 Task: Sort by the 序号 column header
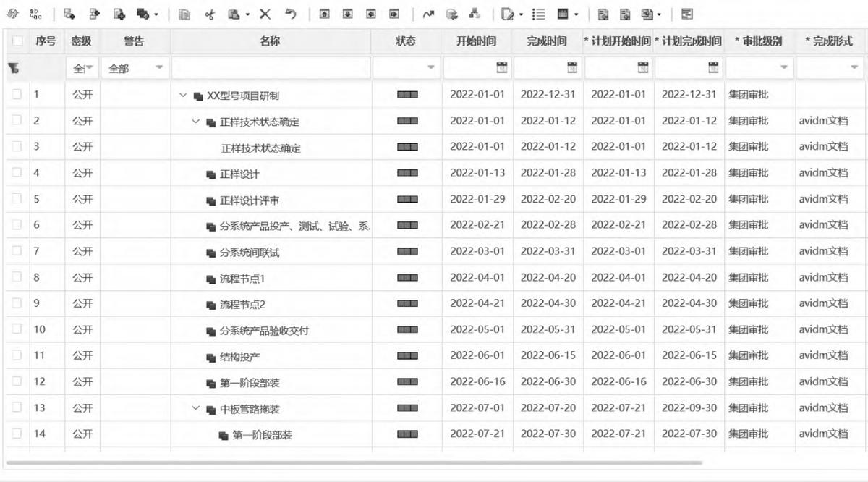click(46, 41)
